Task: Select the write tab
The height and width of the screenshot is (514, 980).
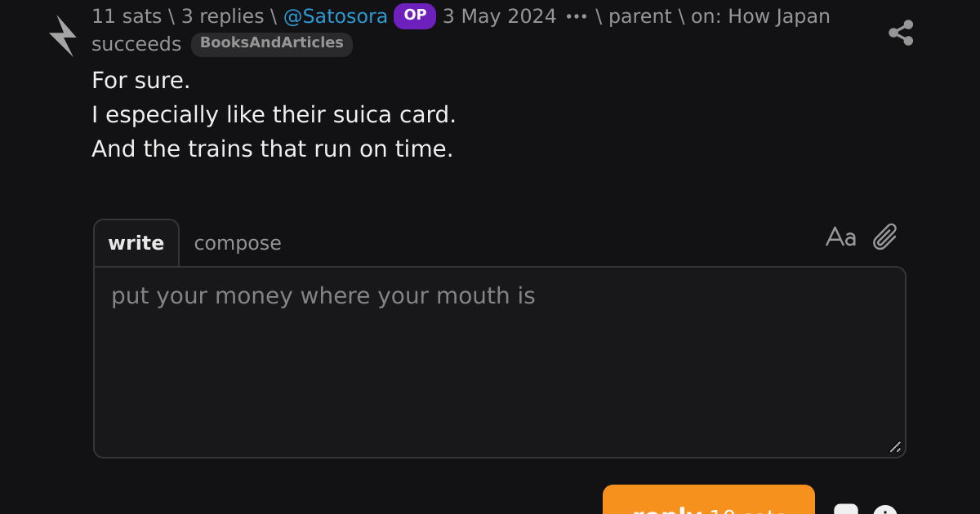Action: tap(136, 243)
